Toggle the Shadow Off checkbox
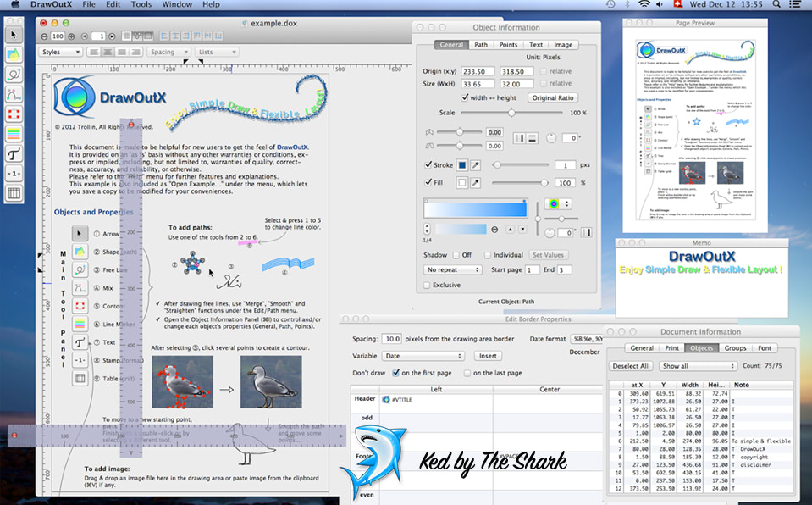The width and height of the screenshot is (812, 505). [x=456, y=255]
